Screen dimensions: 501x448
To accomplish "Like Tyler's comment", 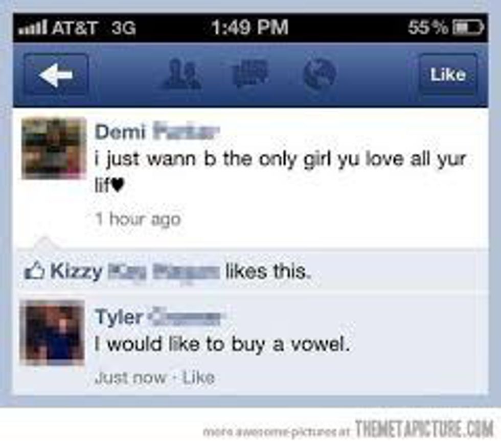I will tap(199, 378).
